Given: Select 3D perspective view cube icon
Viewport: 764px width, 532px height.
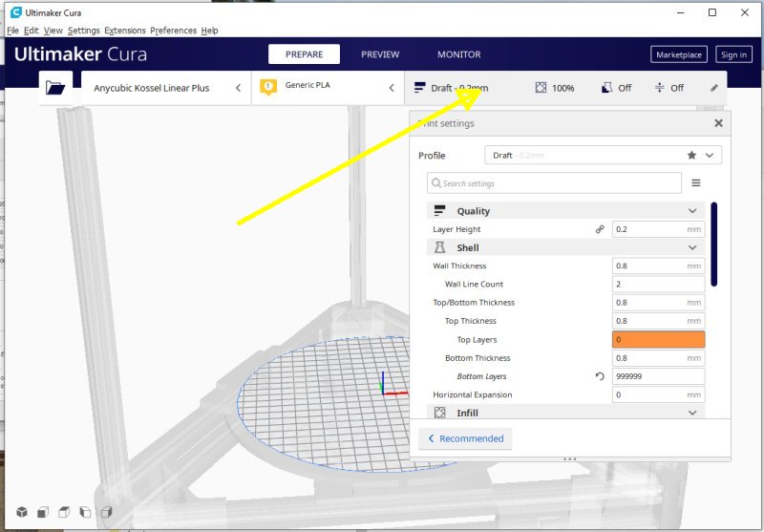Looking at the screenshot, I should click(x=22, y=512).
